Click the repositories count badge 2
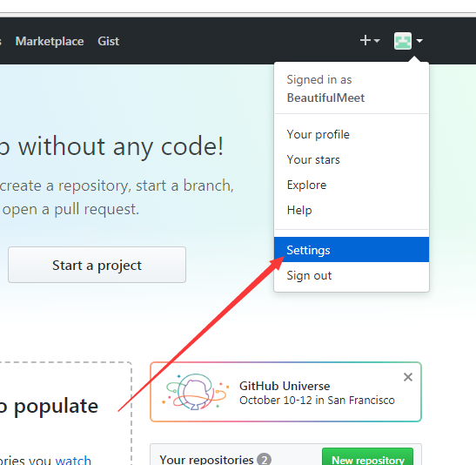Viewport: 476px width, 465px height. (264, 460)
